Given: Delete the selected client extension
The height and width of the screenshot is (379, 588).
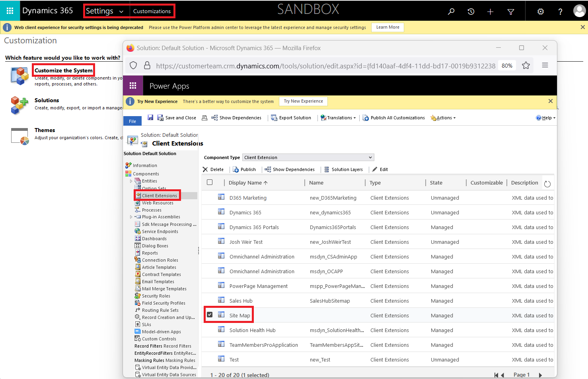Looking at the screenshot, I should tap(213, 169).
